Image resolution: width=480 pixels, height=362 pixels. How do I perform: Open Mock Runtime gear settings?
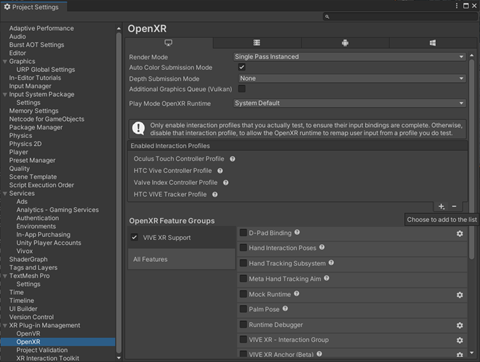(460, 295)
